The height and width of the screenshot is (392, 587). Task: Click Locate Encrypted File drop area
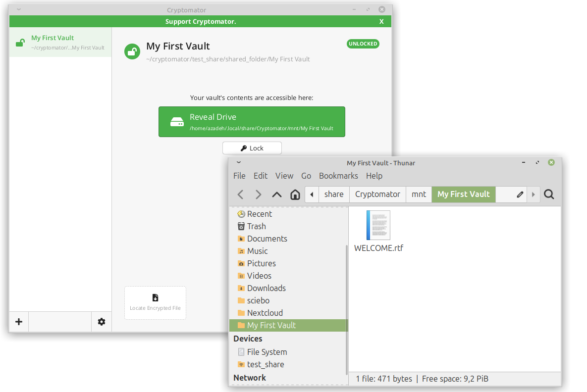click(x=156, y=302)
